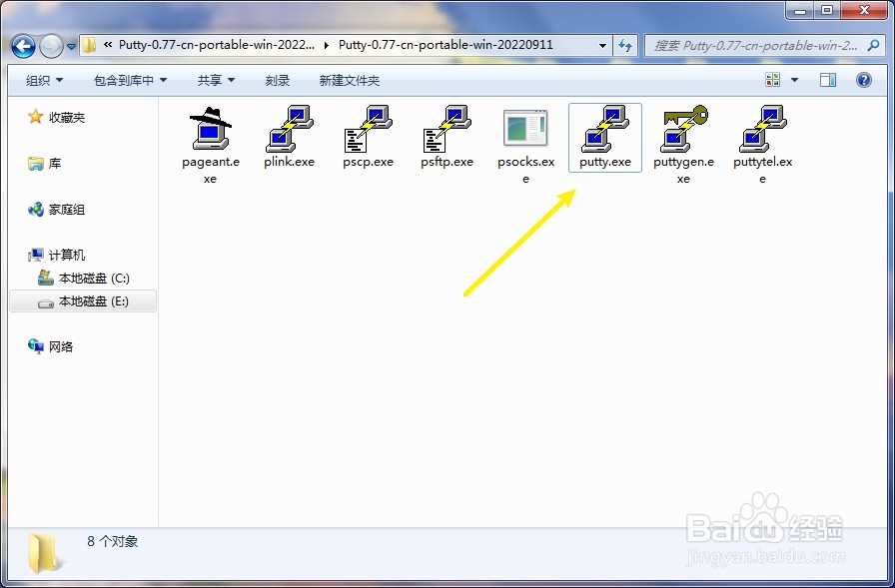Close the Explorer window
This screenshot has width=895, height=588.
(x=864, y=10)
